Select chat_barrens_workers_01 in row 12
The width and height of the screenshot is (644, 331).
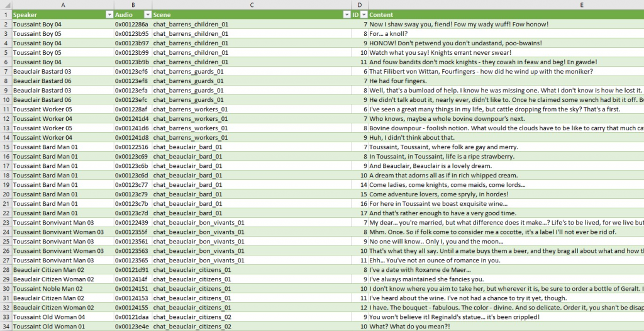pos(252,119)
